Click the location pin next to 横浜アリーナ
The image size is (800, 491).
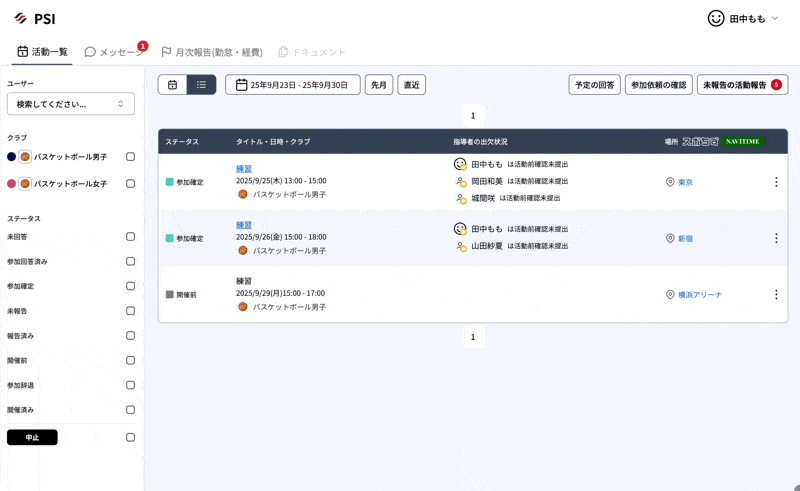coord(670,295)
